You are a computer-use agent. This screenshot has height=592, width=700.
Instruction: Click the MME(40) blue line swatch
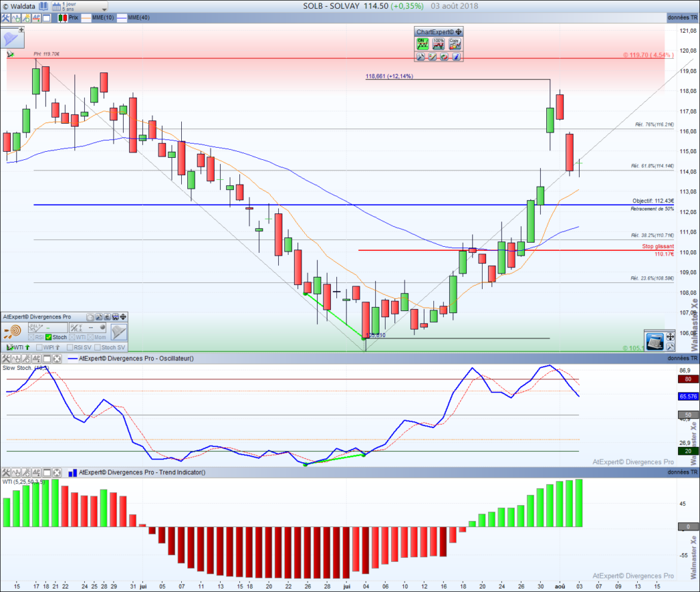click(x=122, y=18)
